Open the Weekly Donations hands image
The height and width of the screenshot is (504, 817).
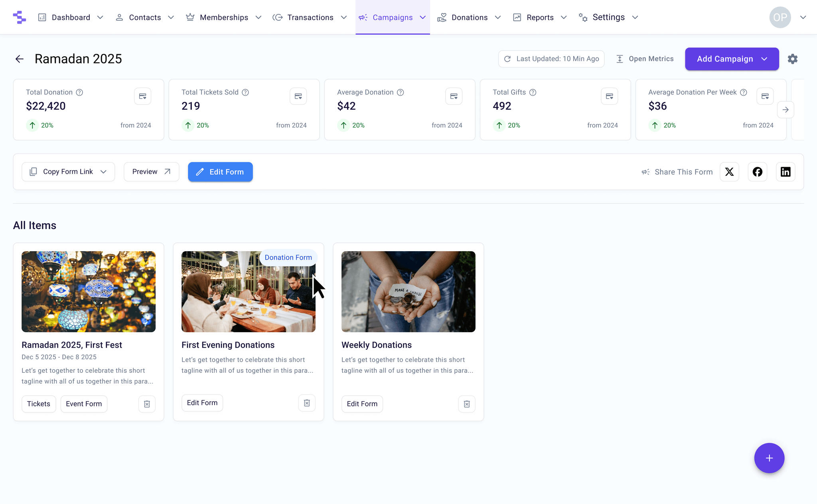408,291
